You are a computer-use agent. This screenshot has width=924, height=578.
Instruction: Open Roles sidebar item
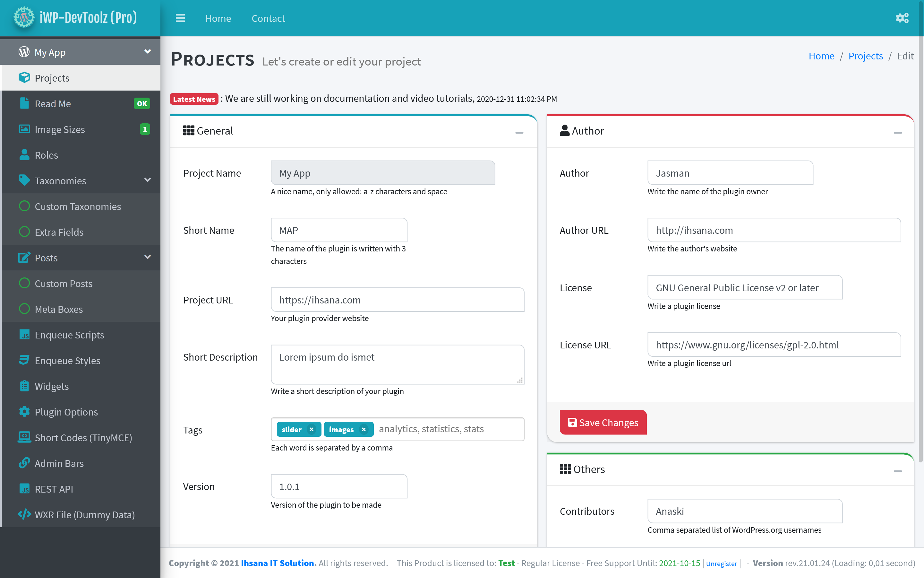tap(81, 154)
